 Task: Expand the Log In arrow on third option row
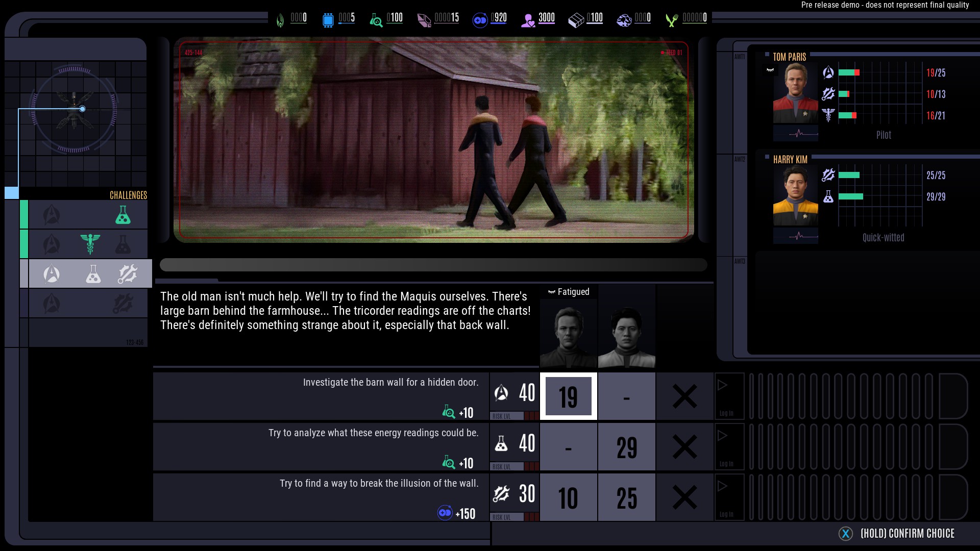pyautogui.click(x=723, y=486)
